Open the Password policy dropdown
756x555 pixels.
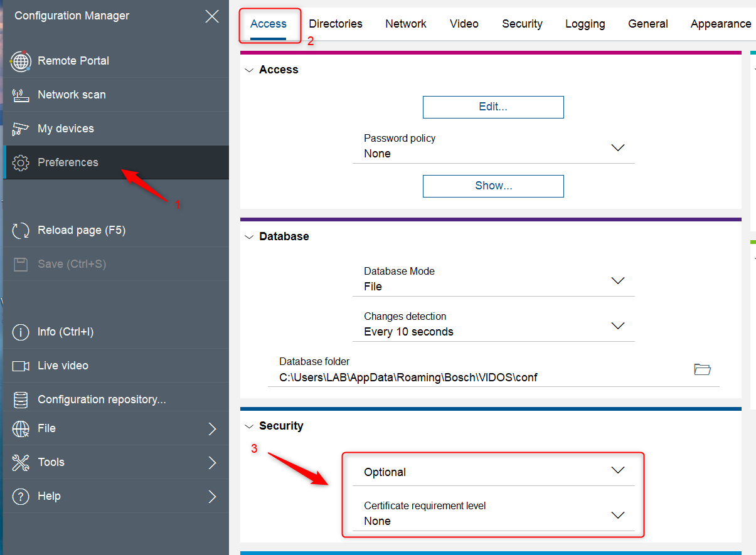coord(618,147)
